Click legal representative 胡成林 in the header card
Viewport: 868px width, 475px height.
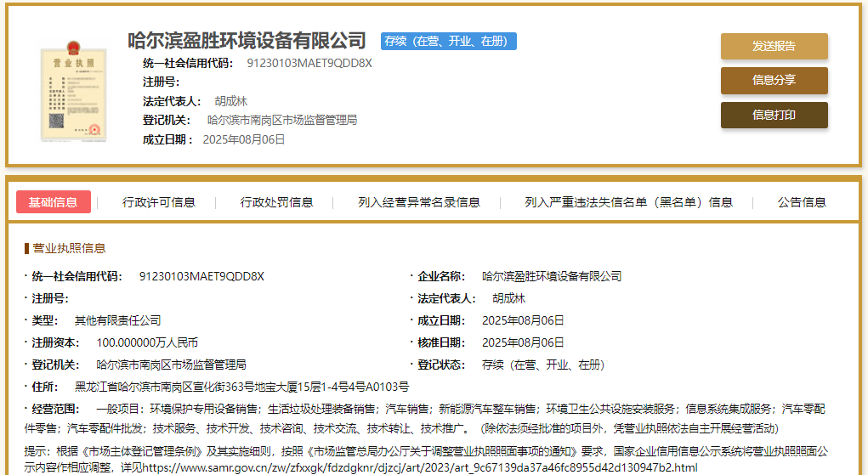[x=230, y=101]
